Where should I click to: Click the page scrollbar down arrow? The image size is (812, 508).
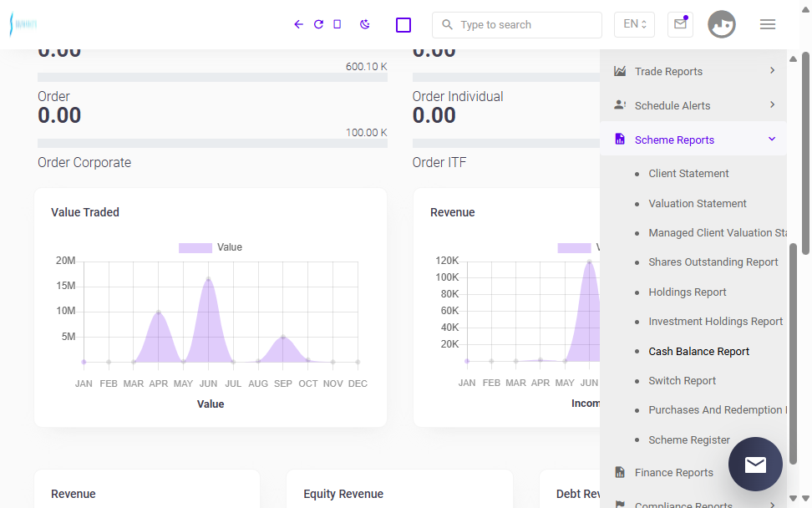click(805, 498)
